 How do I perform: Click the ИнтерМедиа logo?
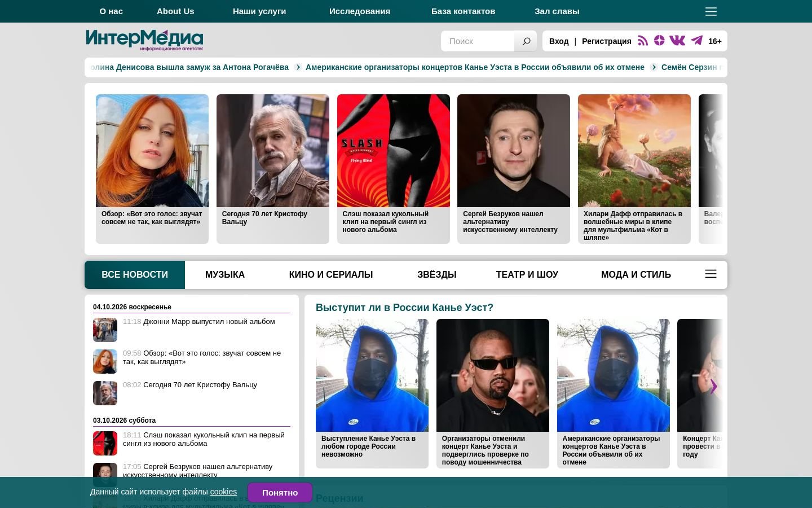pyautogui.click(x=144, y=40)
